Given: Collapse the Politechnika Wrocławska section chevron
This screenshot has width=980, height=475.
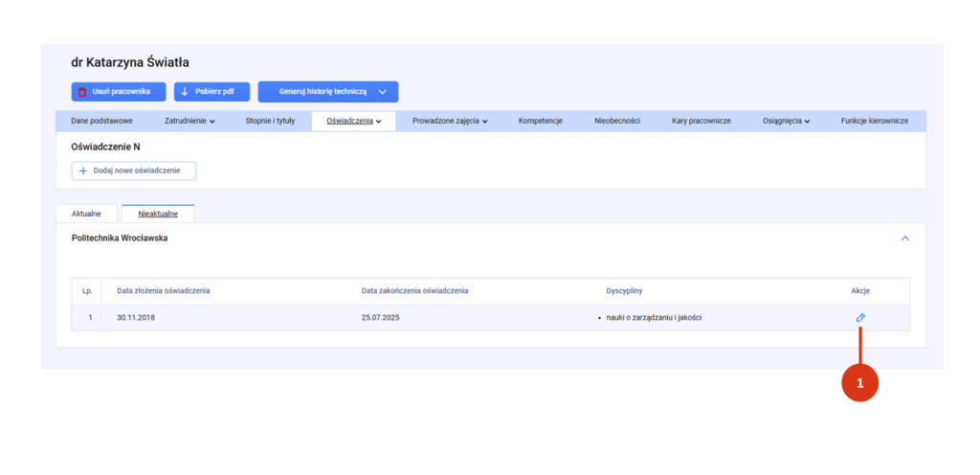Looking at the screenshot, I should [x=904, y=238].
